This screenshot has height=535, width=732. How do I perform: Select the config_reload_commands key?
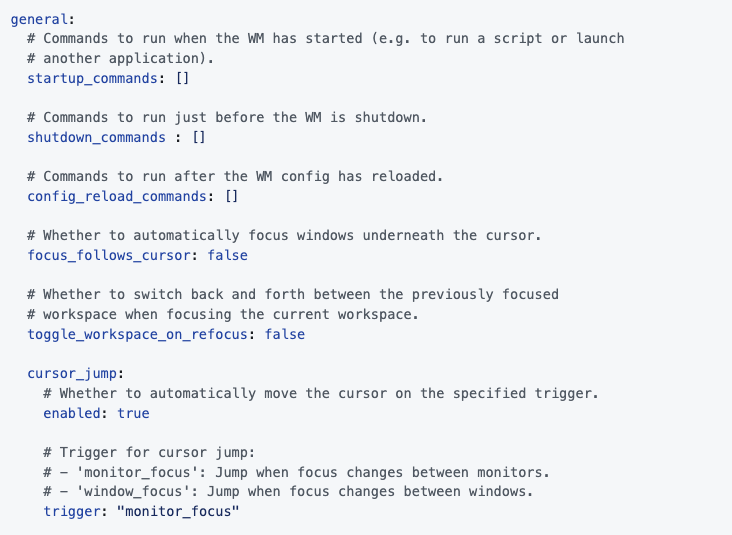(117, 196)
